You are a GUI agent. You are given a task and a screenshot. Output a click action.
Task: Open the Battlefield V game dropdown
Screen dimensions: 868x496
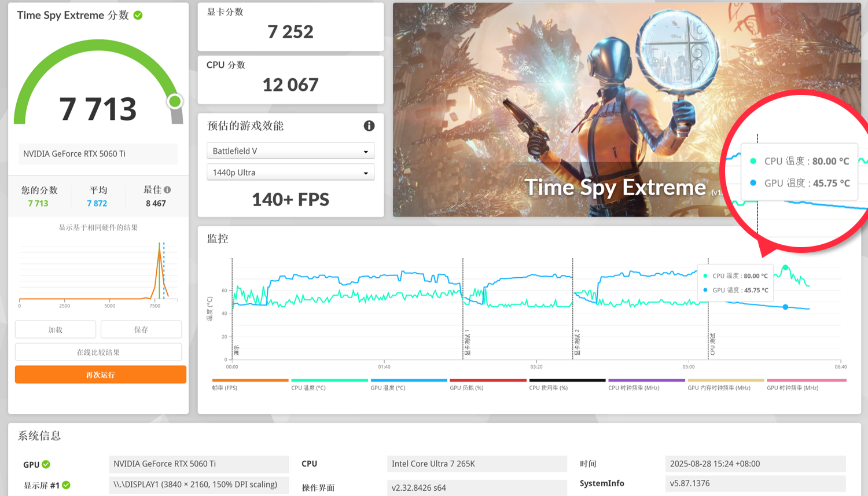coord(290,151)
